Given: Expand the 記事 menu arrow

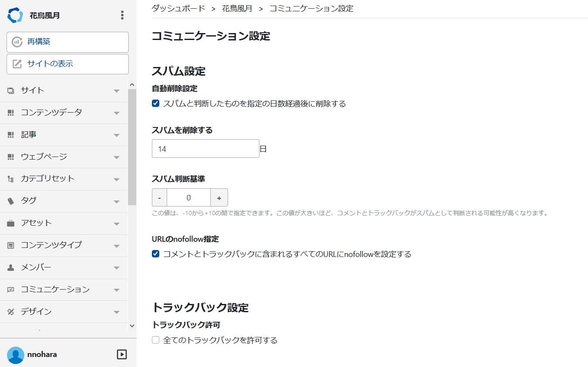Looking at the screenshot, I should coord(116,135).
